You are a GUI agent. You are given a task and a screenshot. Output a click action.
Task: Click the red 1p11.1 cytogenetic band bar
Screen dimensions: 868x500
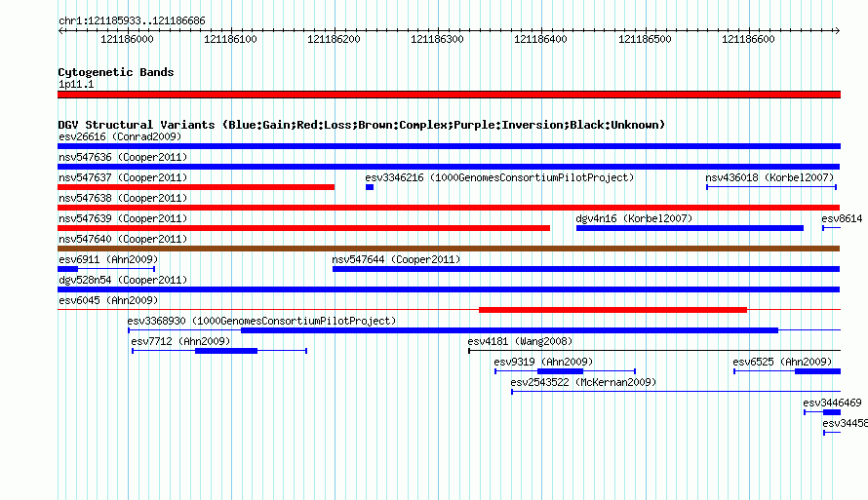449,95
